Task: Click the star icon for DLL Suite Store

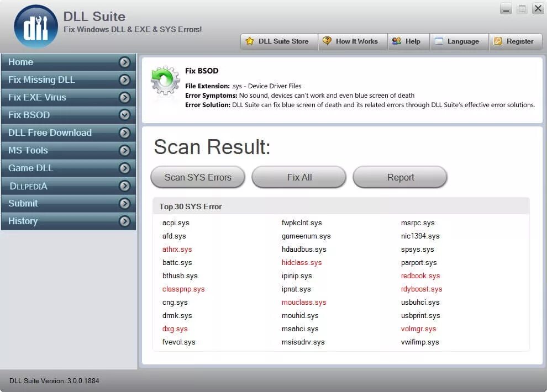Action: tap(249, 41)
